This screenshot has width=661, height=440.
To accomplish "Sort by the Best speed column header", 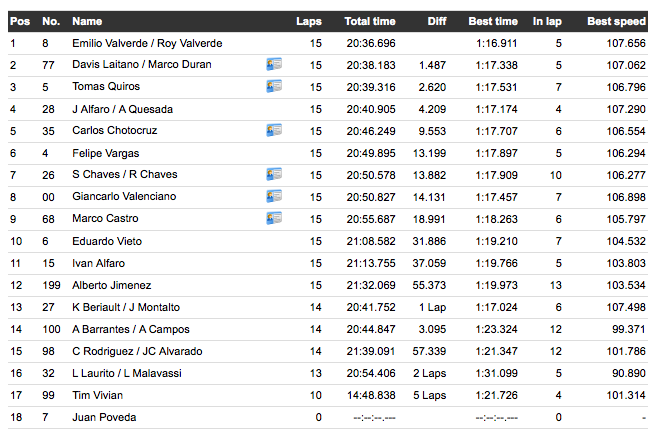I will pos(616,21).
